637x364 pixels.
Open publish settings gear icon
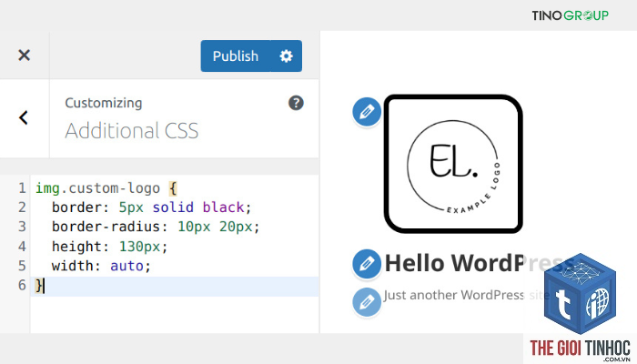click(x=286, y=56)
